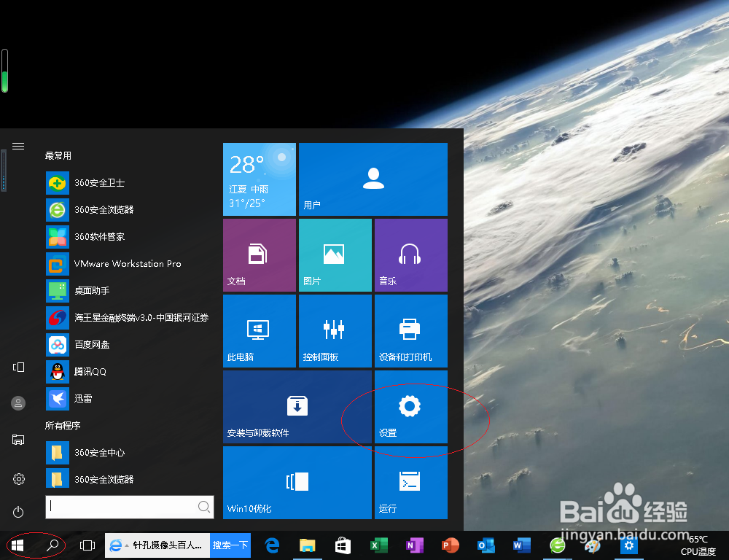Open Outlook from the taskbar
Viewport: 729px width, 560px height.
tap(486, 545)
